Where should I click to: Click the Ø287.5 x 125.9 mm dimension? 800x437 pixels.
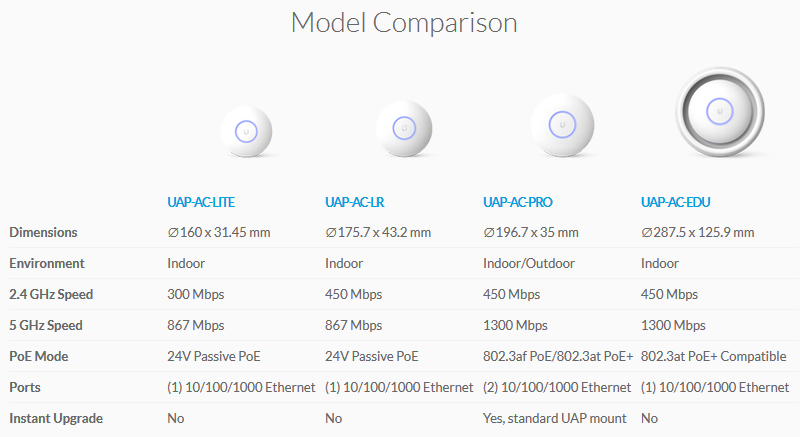tap(697, 233)
